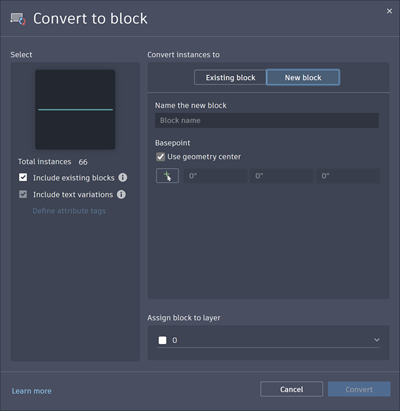
Task: Click the white layer 0 color swatch
Action: (162, 340)
